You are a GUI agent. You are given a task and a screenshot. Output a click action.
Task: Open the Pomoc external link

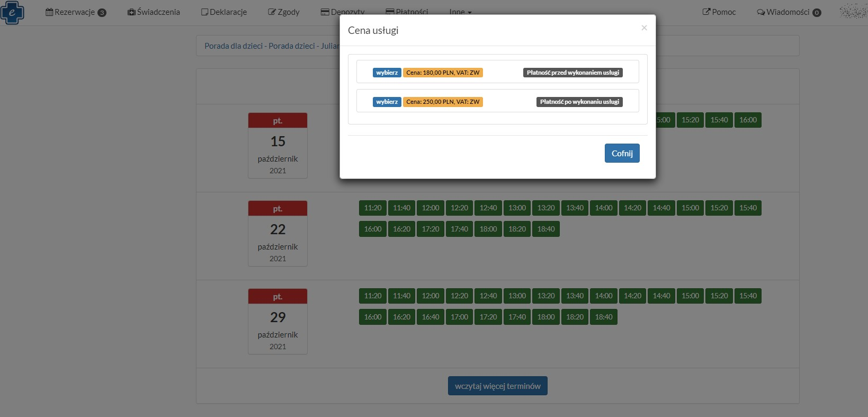[719, 12]
